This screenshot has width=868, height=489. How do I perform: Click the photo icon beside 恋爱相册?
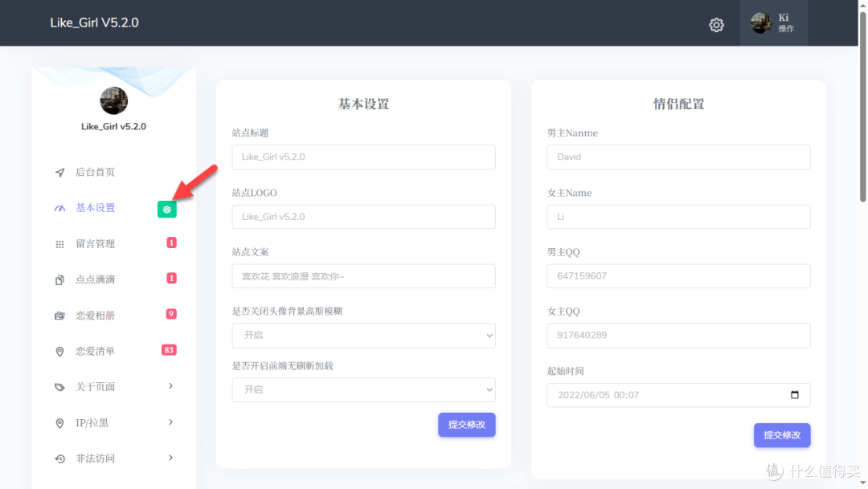pyautogui.click(x=59, y=316)
